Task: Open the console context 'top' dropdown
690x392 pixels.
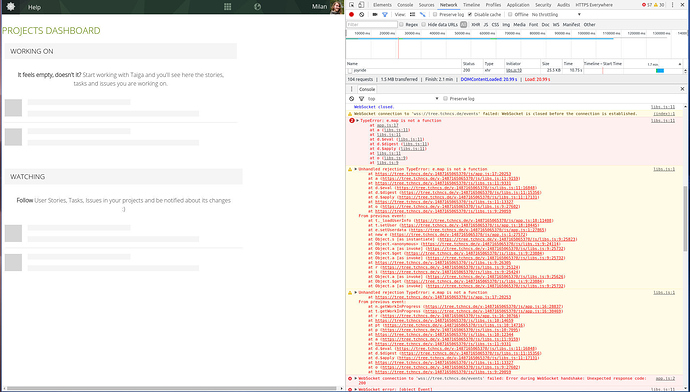Action: (403, 99)
